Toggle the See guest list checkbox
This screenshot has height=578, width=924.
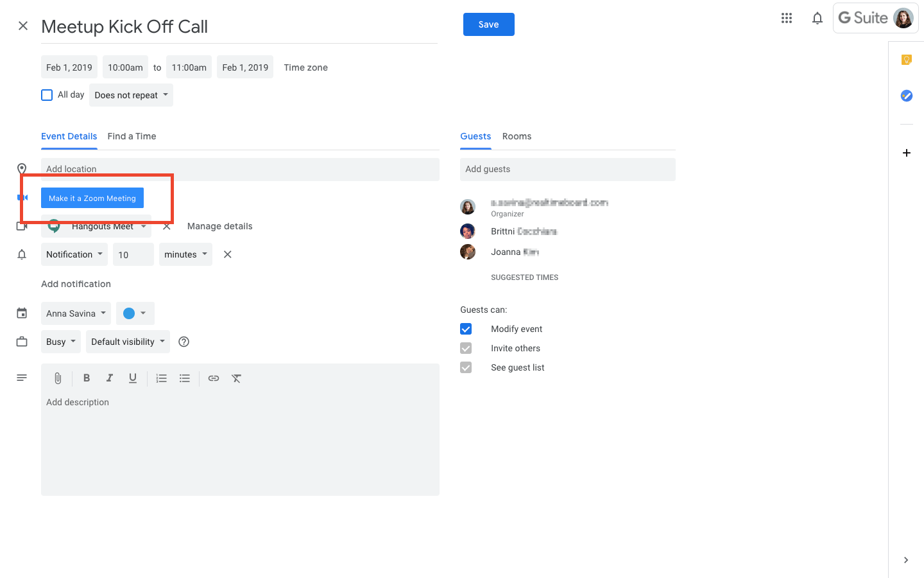(466, 367)
